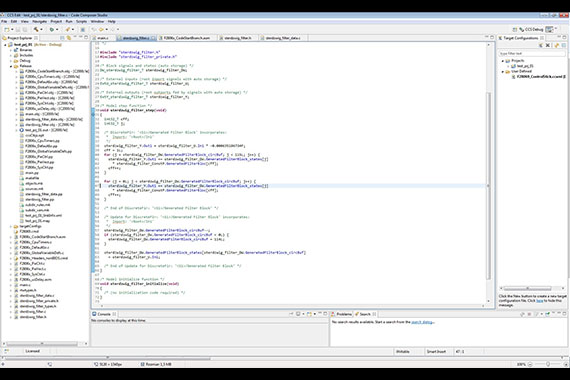Select main.c in Project Explorer
Screen dimensions: 570x380
coord(25,285)
